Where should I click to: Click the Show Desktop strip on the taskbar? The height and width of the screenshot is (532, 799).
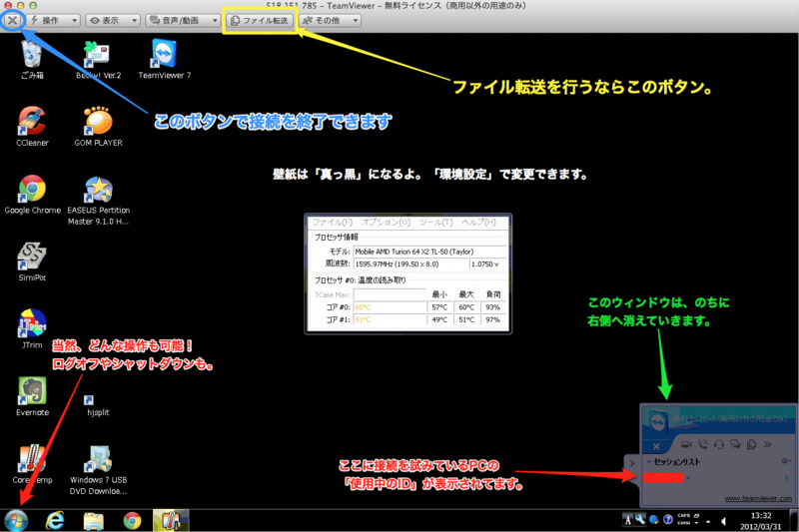[x=794, y=521]
